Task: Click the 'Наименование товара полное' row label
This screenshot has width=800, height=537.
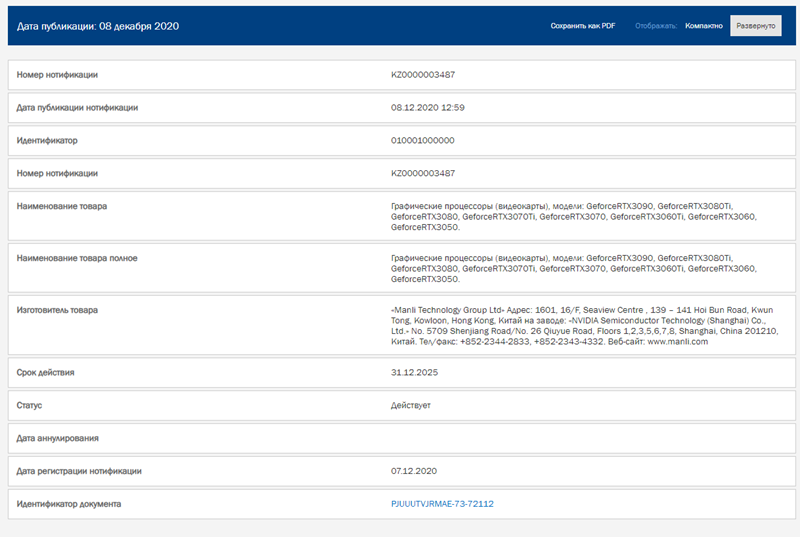Action: pyautogui.click(x=77, y=258)
